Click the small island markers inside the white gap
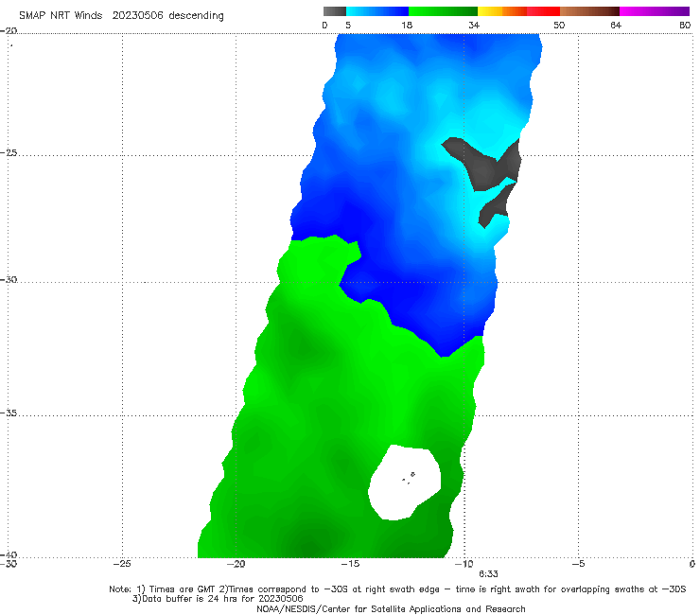 click(x=409, y=479)
